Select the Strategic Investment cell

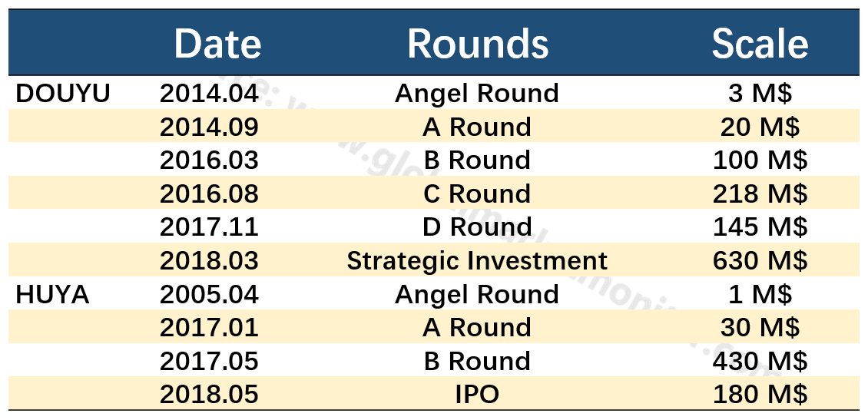(477, 261)
